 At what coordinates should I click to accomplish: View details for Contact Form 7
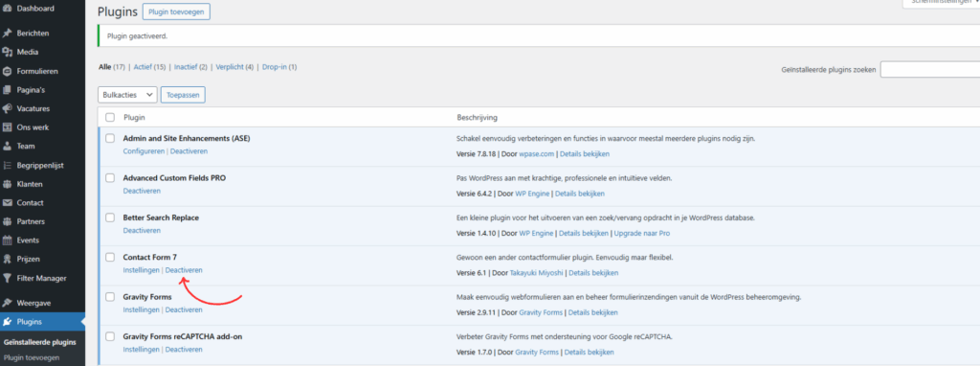click(593, 273)
